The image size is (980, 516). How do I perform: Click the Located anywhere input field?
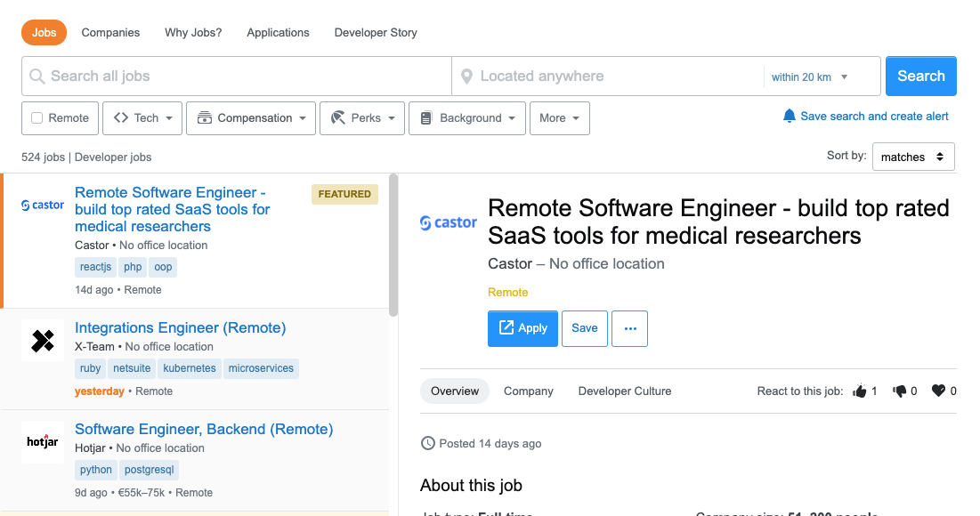[x=608, y=77]
